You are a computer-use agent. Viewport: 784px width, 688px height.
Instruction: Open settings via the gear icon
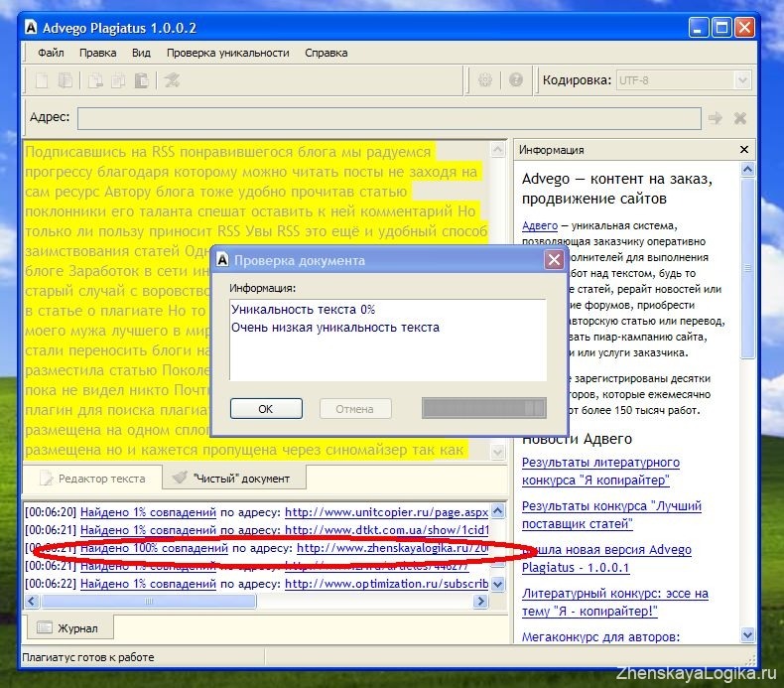(x=485, y=80)
